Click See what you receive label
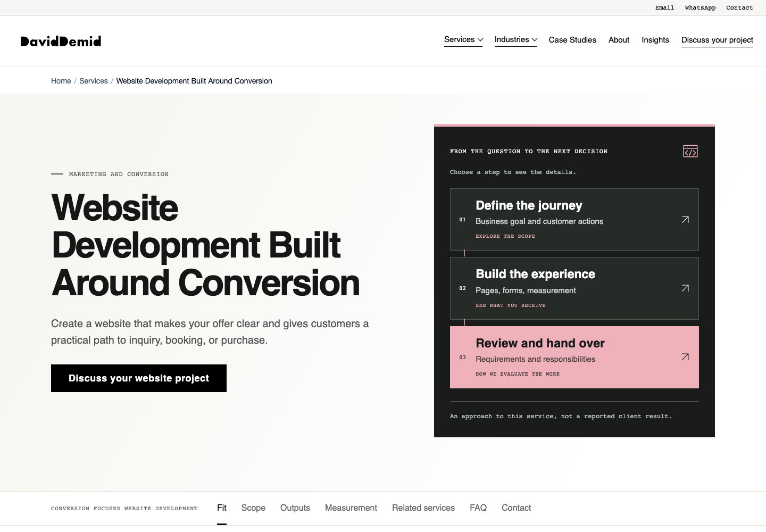This screenshot has height=532, width=766. 511,305
